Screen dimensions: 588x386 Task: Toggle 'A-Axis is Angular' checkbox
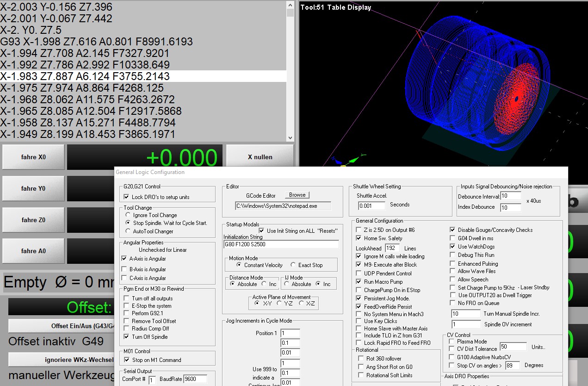[124, 259]
